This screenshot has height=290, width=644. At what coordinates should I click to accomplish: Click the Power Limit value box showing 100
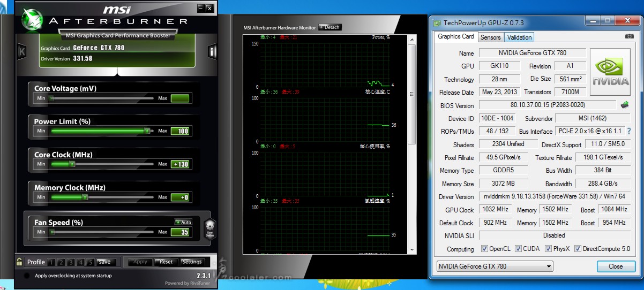pyautogui.click(x=180, y=131)
